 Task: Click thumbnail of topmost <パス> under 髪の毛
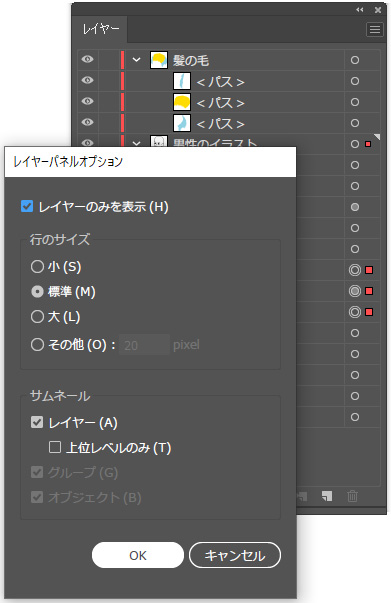click(181, 81)
